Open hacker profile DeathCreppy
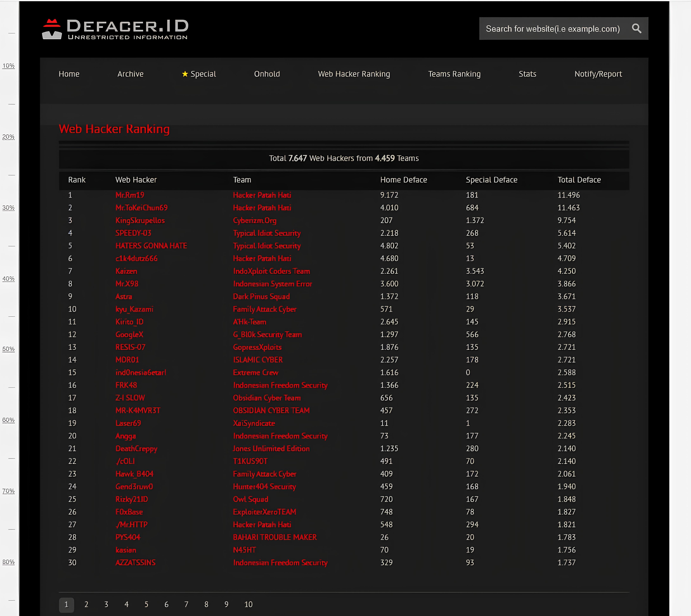 (136, 449)
